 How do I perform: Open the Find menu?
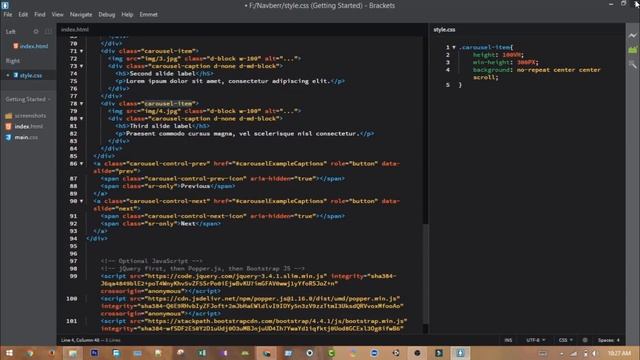pos(40,14)
